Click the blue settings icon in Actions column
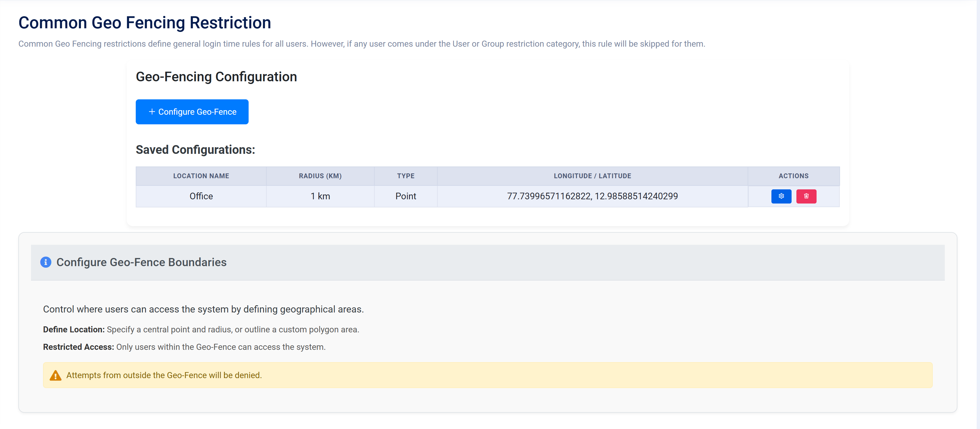980x429 pixels. 781,196
